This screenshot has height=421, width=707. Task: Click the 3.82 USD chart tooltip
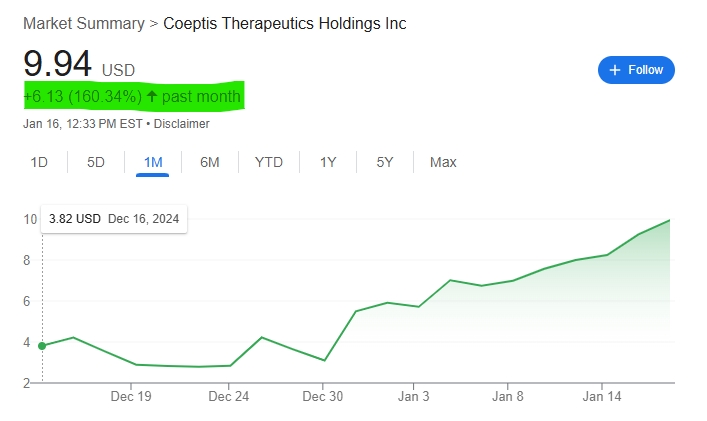click(x=113, y=218)
